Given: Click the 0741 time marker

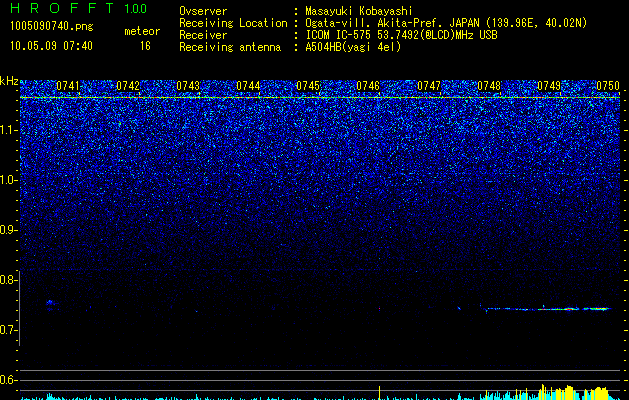Looking at the screenshot, I should point(68,86).
